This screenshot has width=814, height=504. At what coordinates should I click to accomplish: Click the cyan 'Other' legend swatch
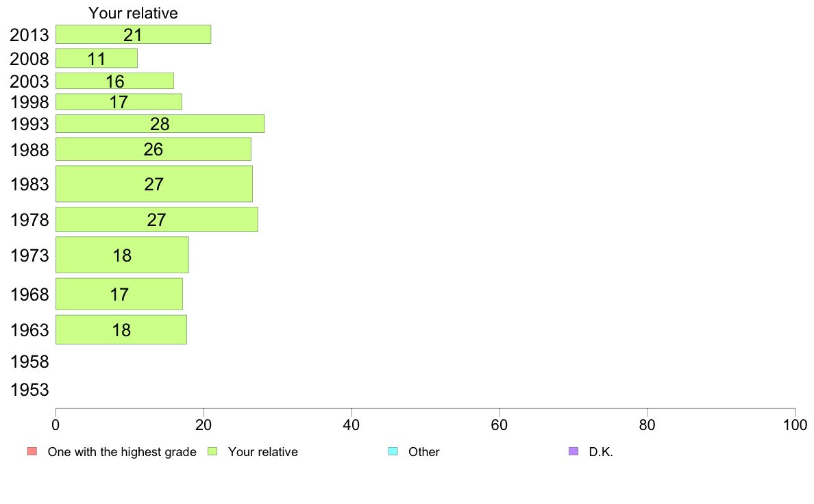(x=393, y=451)
